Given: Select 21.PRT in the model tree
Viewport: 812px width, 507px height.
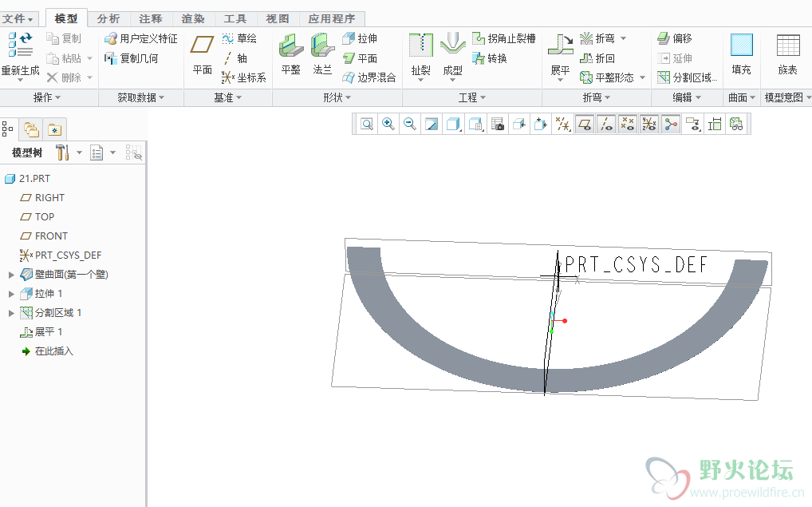Looking at the screenshot, I should coord(27,178).
